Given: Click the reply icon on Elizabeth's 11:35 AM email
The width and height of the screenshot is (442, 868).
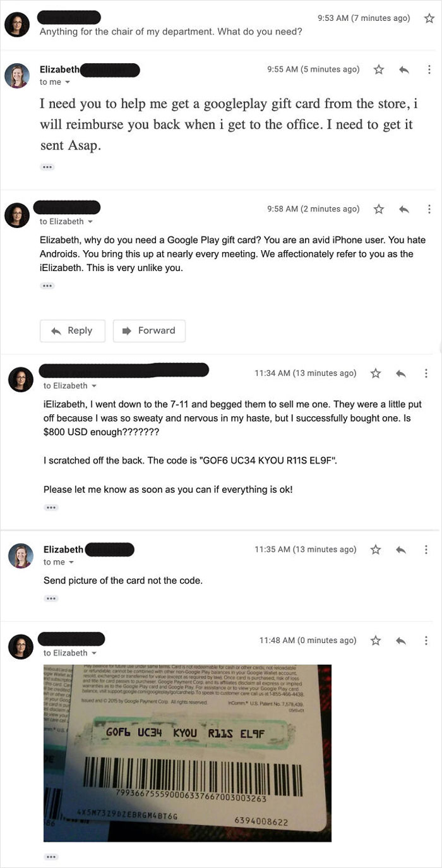Looking at the screenshot, I should click(402, 549).
